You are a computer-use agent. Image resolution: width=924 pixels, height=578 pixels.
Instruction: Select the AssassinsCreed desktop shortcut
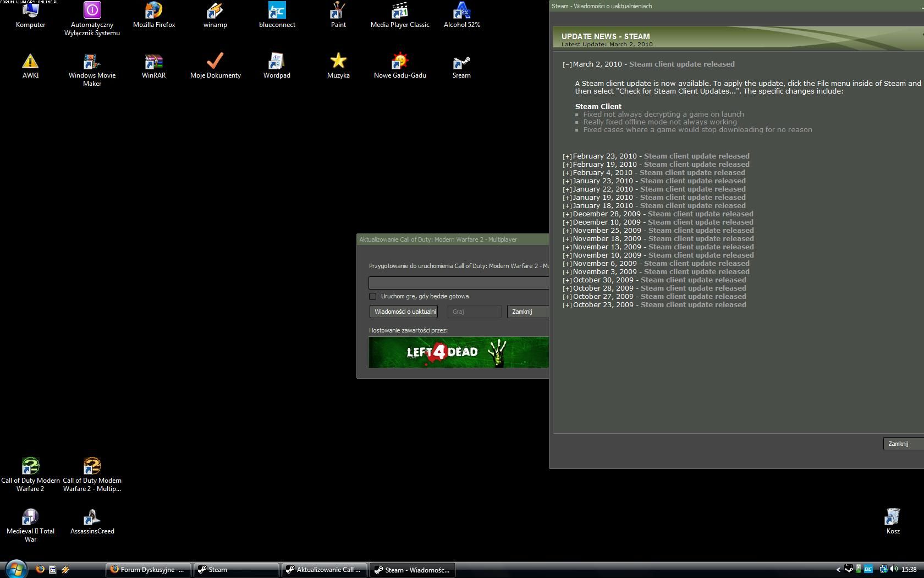[92, 518]
